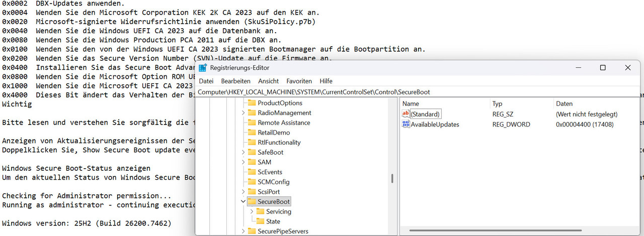Select the State subkey folder icon
Viewport: 644px width, 236px height.
click(x=261, y=221)
